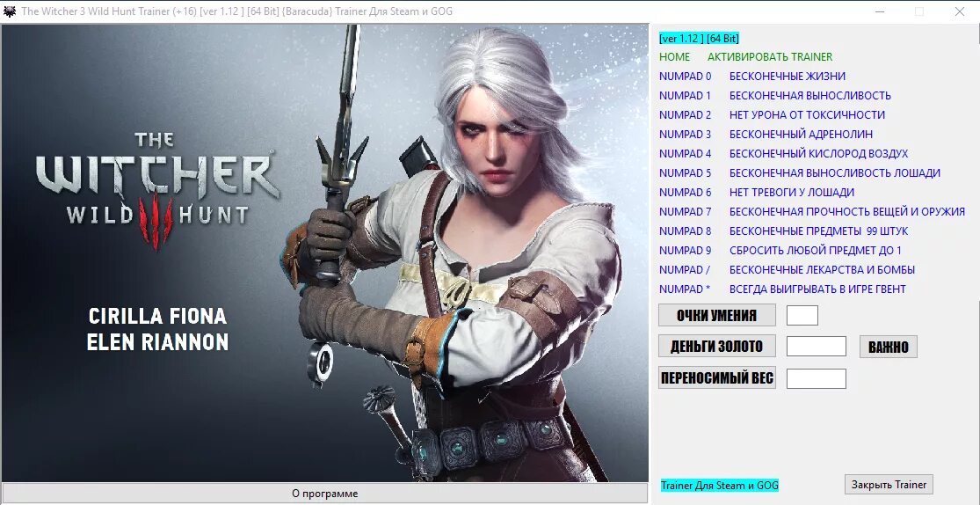
Task: Open the О программе button
Action: (325, 493)
